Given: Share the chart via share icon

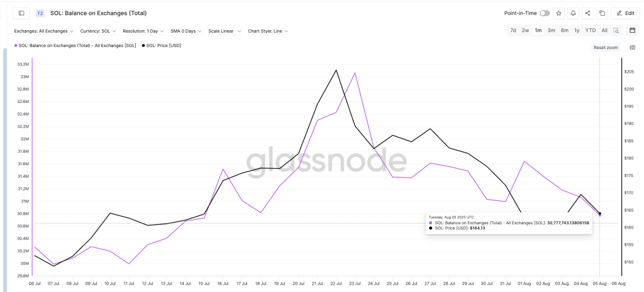Looking at the screenshot, I should (x=587, y=13).
